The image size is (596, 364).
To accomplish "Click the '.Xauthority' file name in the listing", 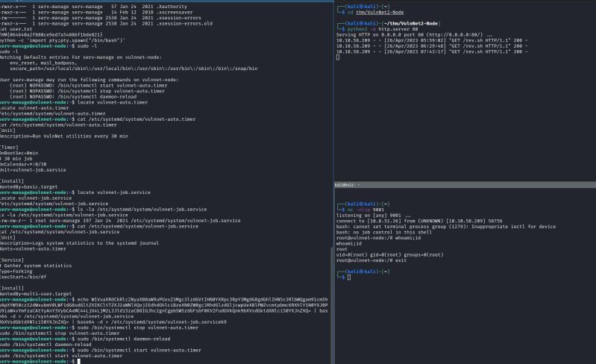I will (172, 7).
